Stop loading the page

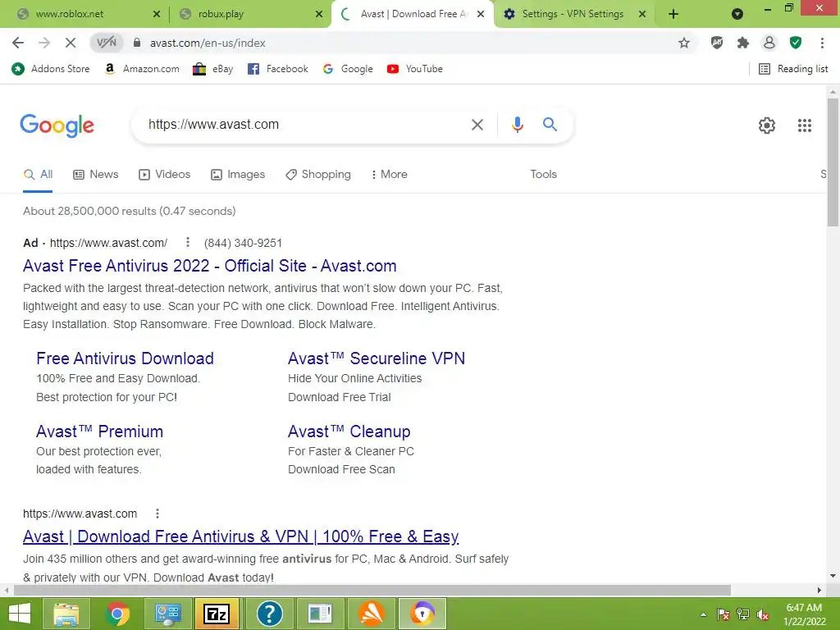click(71, 43)
